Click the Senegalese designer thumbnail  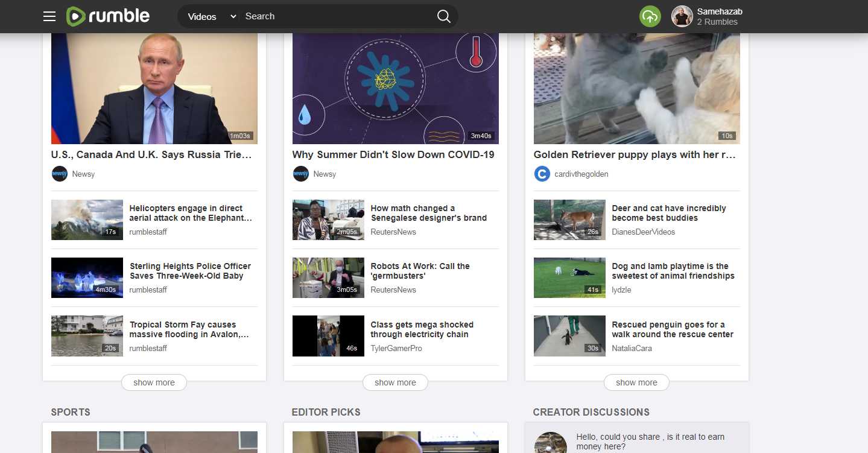click(x=328, y=220)
